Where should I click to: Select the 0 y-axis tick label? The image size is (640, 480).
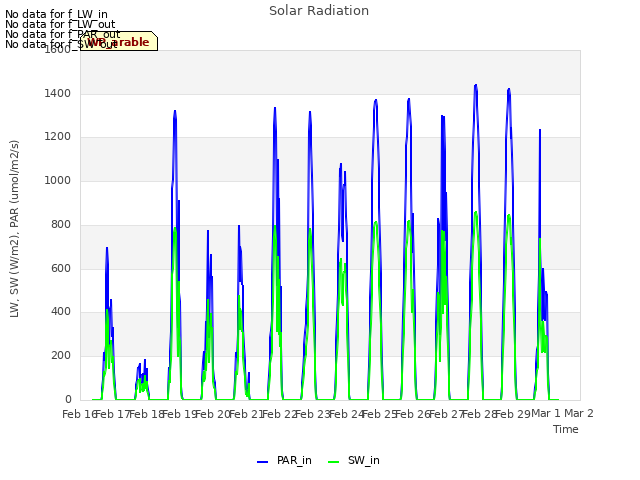pos(68,399)
